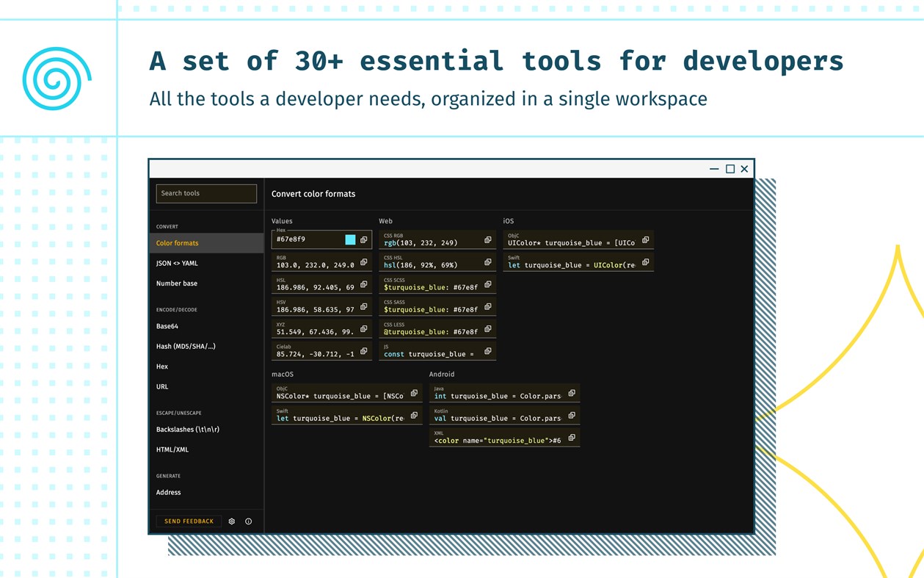Viewport: 924px width, 578px height.
Task: Copy the Kotlin Android color code
Action: point(572,414)
